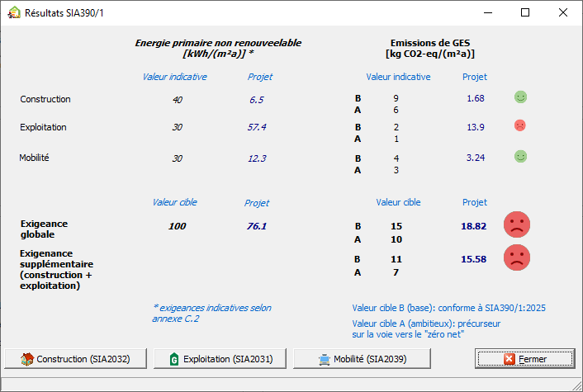Viewport: 583px width, 392px height.
Task: Click the global project value 76.1
Action: [x=257, y=226]
